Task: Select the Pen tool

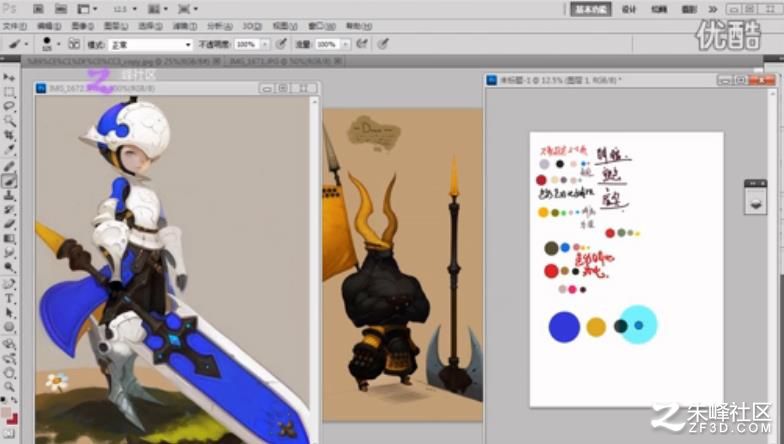Action: (9, 284)
